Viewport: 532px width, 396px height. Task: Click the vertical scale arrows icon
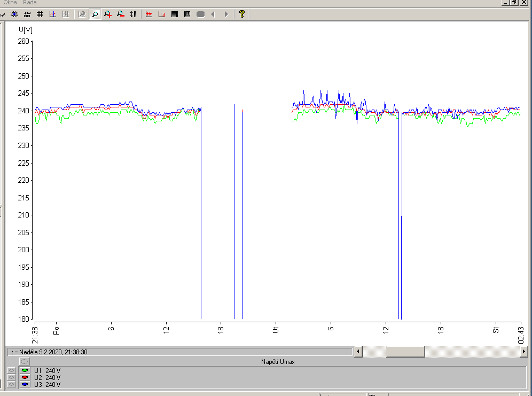133,14
